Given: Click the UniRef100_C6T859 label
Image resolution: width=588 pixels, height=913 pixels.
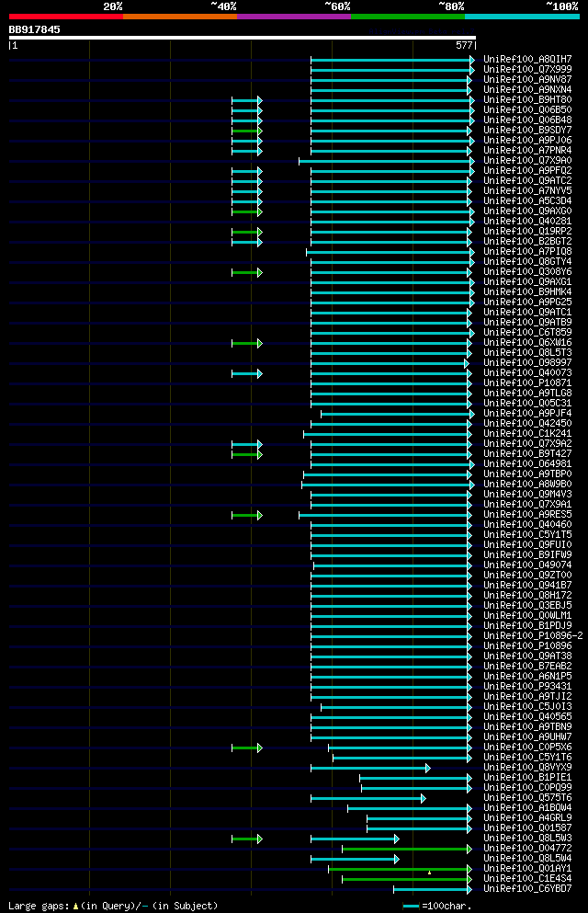Looking at the screenshot, I should 527,333.
